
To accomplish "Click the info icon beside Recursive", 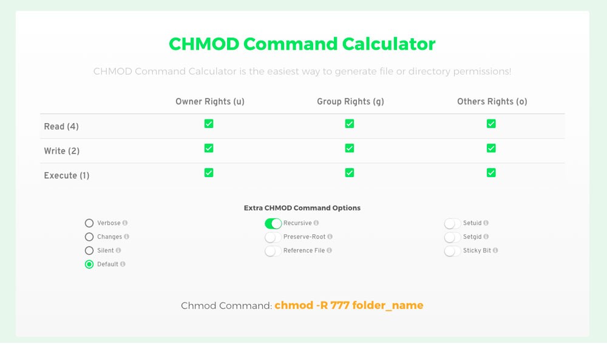I will 316,223.
